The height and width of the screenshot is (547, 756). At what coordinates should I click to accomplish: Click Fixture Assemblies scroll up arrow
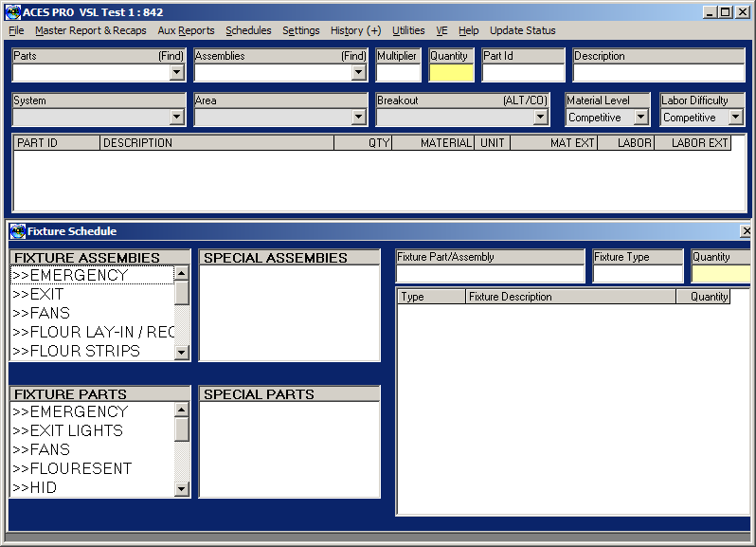(x=181, y=273)
